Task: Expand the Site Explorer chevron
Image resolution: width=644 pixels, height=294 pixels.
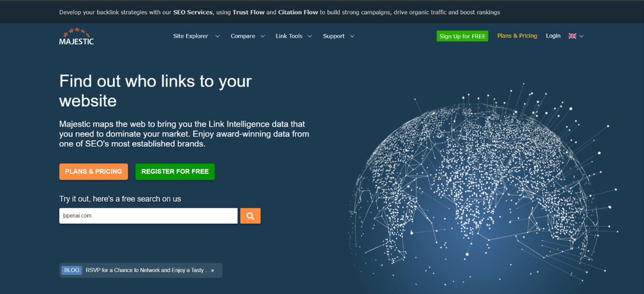Action: pos(217,36)
